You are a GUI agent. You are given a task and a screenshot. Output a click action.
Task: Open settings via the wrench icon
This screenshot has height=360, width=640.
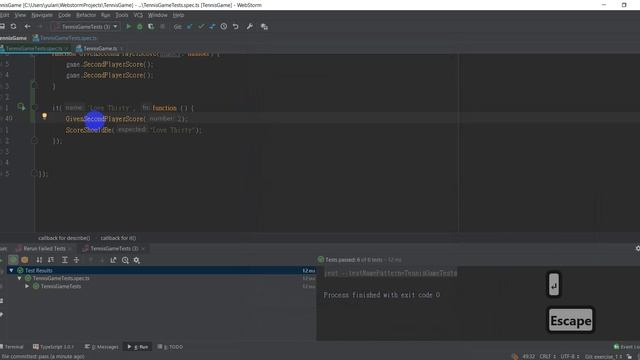click(249, 27)
